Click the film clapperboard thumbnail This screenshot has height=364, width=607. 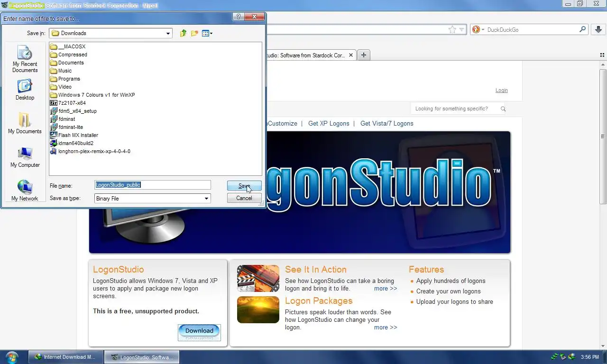point(258,279)
